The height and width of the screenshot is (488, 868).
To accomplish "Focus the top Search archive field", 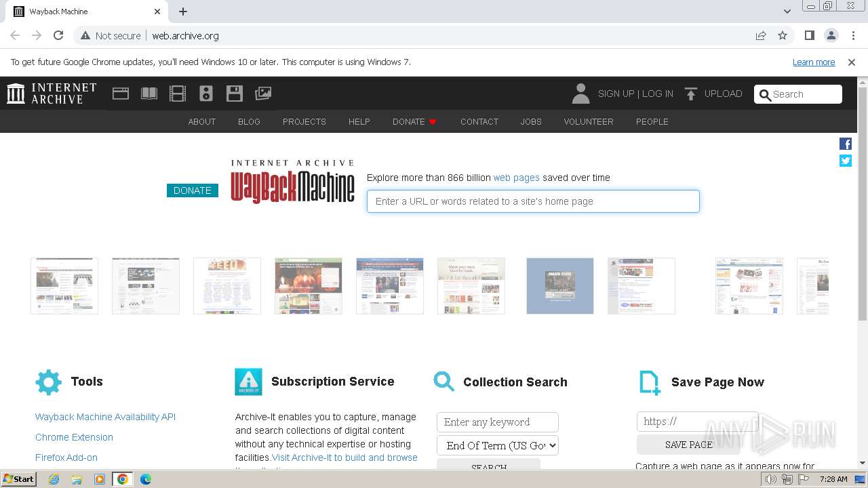I will tap(798, 94).
